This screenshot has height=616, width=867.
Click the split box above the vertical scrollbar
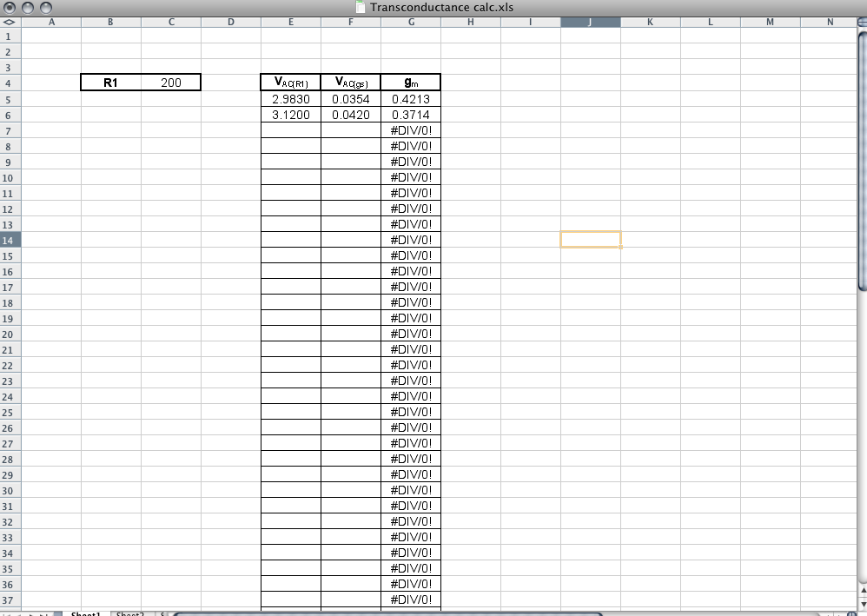[862, 22]
